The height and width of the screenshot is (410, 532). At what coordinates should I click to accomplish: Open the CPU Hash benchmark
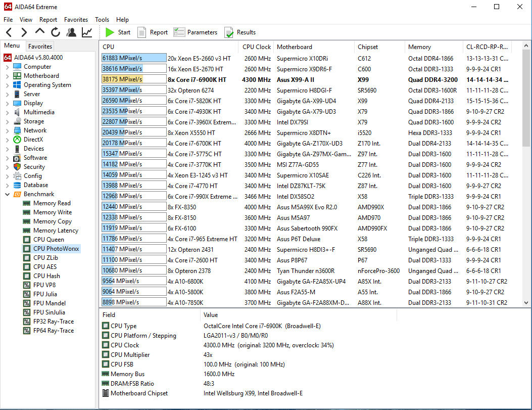[46, 276]
